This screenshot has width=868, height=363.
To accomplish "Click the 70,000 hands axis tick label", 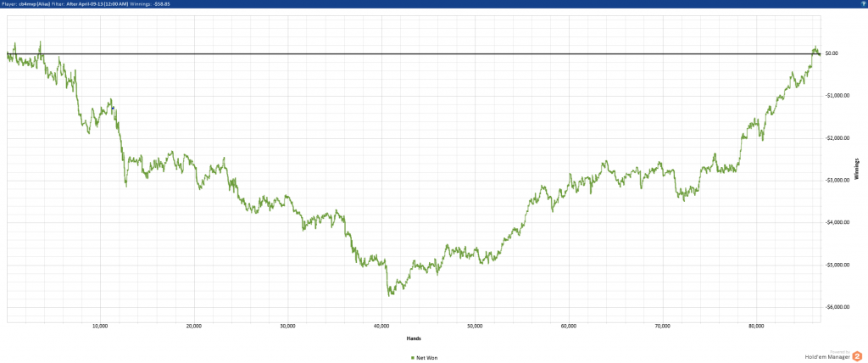I will point(662,327).
